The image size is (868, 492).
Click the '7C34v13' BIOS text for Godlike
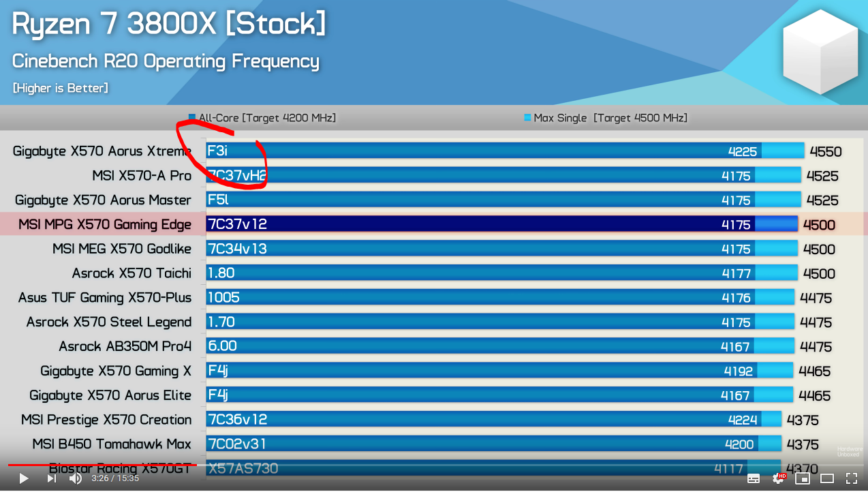[237, 249]
